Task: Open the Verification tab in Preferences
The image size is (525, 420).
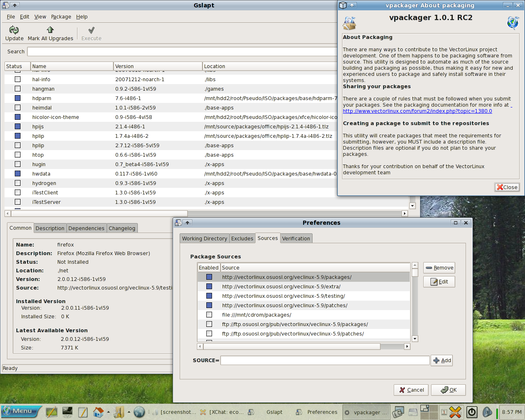Action: click(296, 239)
